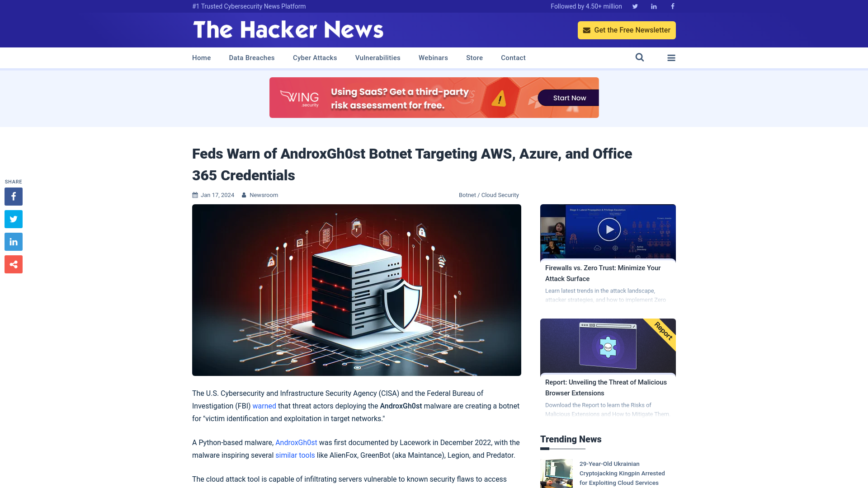868x488 pixels.
Task: Click the similar tools hyperlink
Action: click(295, 455)
